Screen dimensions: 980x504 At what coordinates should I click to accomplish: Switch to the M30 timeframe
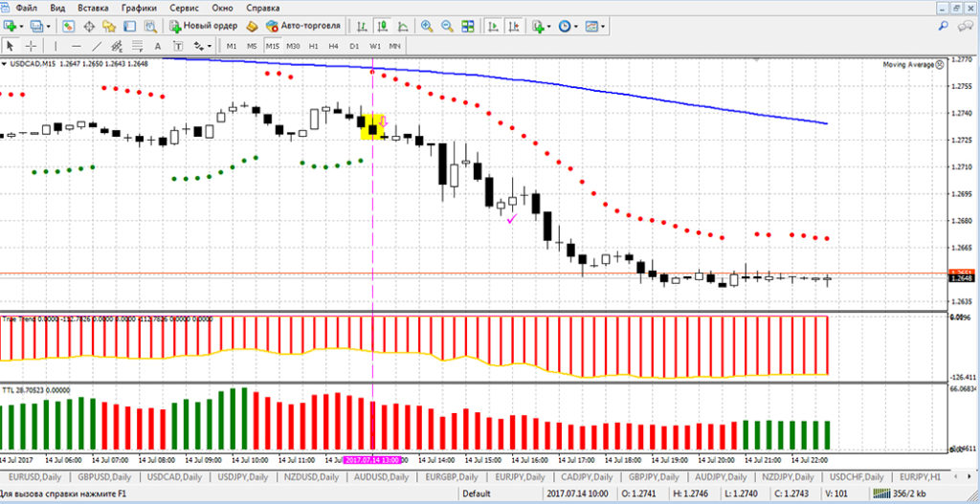(x=293, y=46)
